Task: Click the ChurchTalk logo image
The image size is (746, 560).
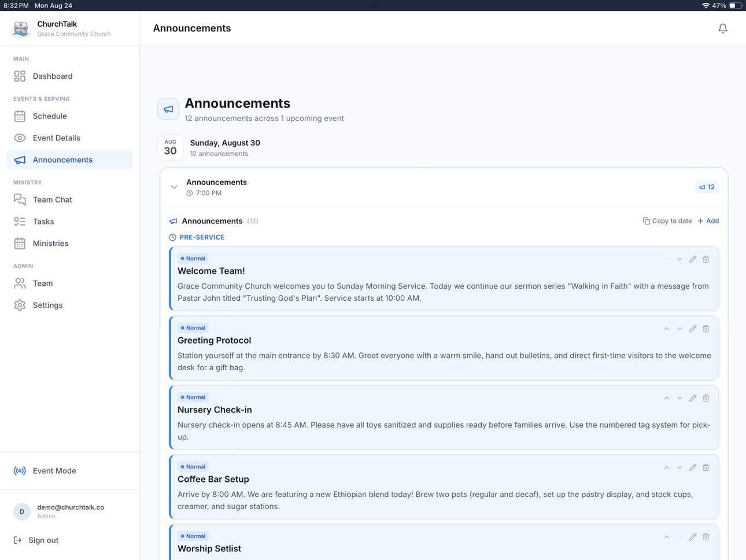Action: 21,28
